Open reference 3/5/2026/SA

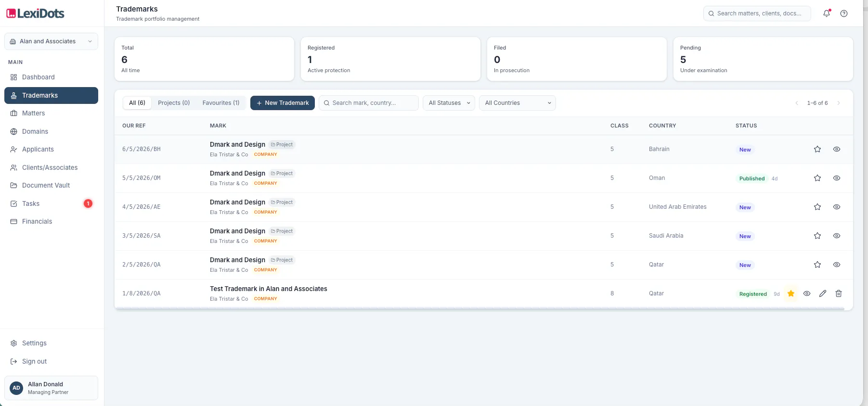point(142,236)
